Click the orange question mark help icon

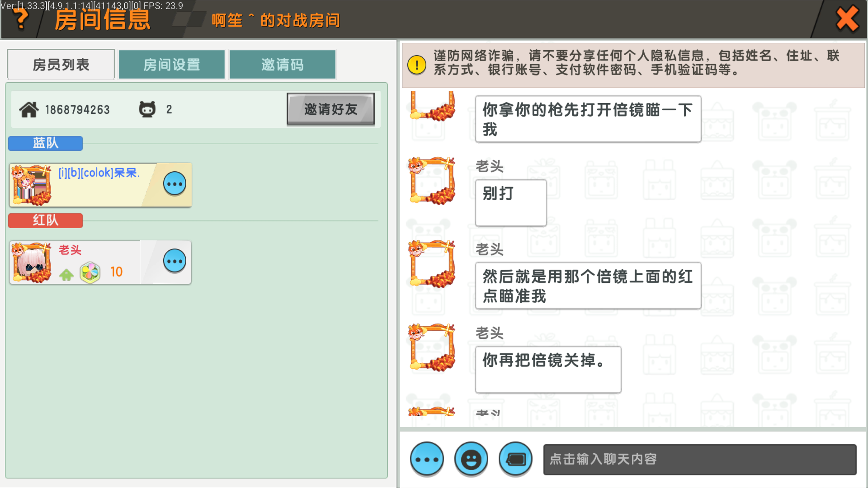click(x=20, y=19)
